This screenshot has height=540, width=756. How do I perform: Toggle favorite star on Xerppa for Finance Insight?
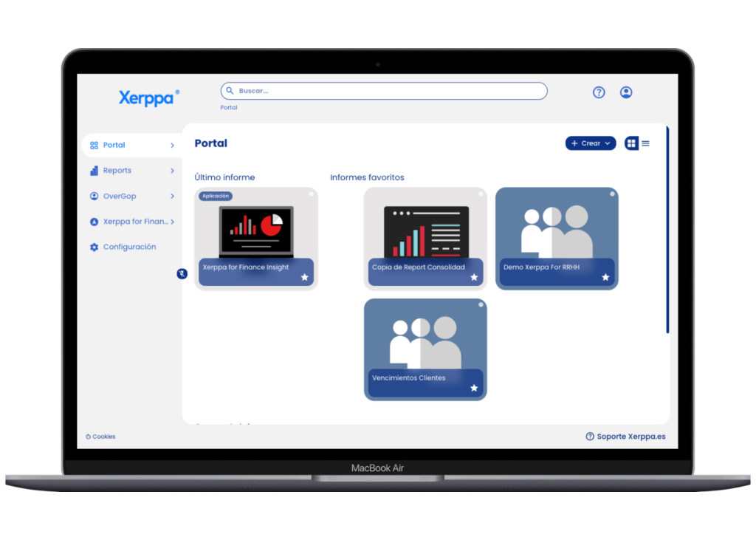click(x=305, y=277)
